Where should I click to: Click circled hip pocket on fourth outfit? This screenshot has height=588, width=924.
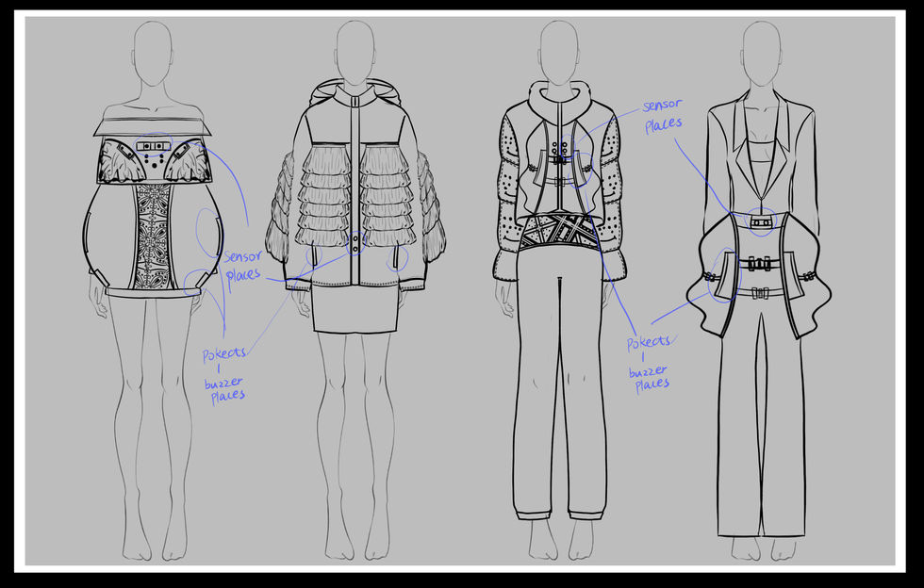click(x=724, y=275)
